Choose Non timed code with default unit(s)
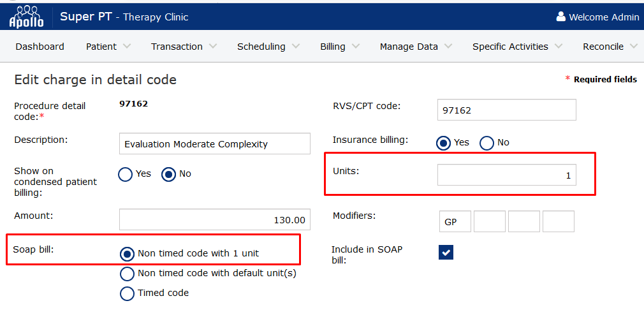Image resolution: width=644 pixels, height=310 pixels. click(128, 274)
